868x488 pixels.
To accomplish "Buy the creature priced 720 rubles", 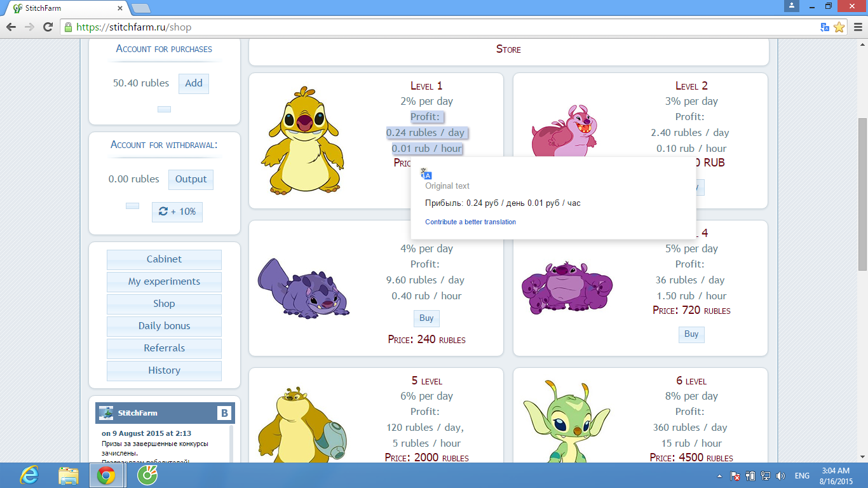I will 691,334.
